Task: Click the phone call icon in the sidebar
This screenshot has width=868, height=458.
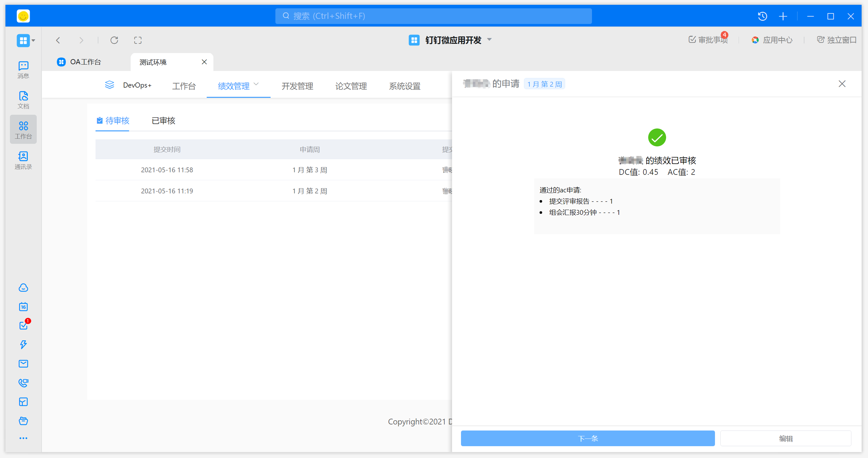Action: (x=23, y=383)
